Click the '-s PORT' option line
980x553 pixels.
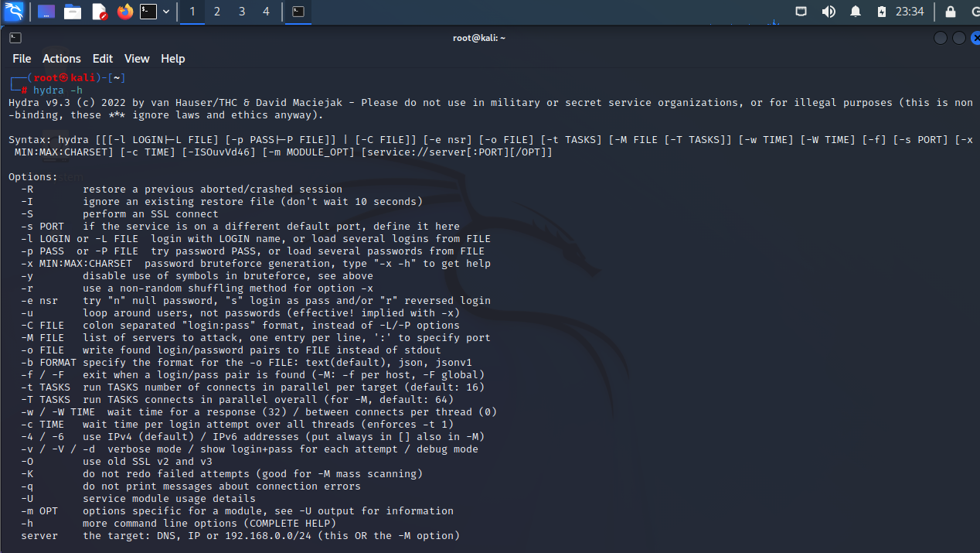(x=240, y=227)
